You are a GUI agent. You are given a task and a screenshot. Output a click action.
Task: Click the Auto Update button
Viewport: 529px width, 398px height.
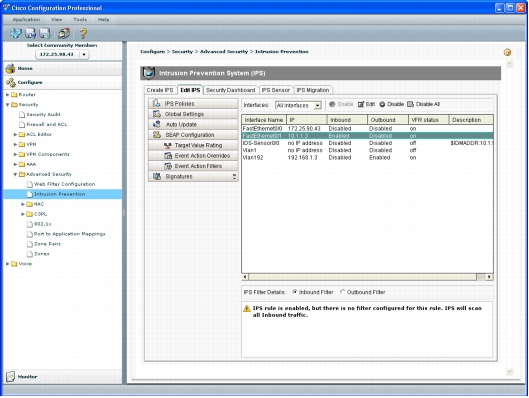[193, 124]
